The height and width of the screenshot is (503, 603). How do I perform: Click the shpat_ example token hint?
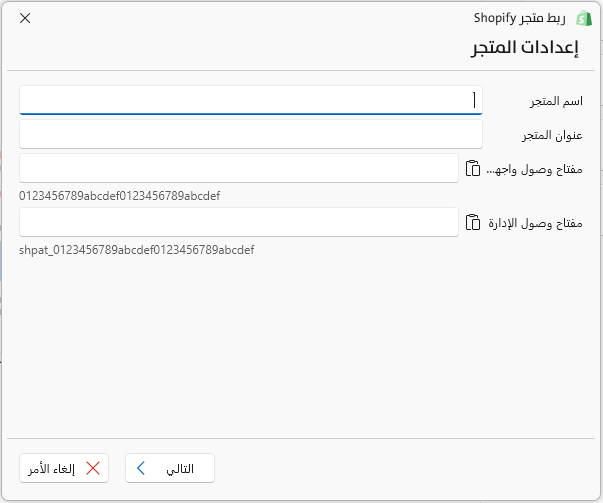137,250
